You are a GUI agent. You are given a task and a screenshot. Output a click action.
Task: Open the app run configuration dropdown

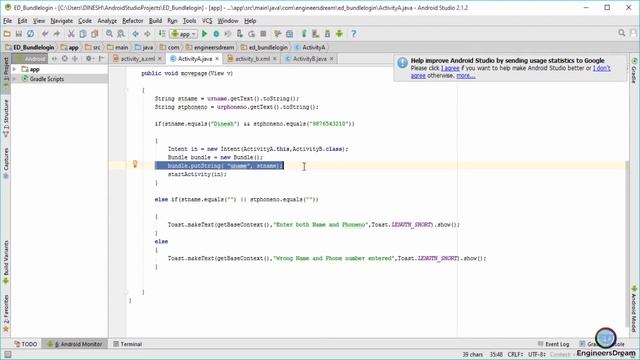coord(184,34)
